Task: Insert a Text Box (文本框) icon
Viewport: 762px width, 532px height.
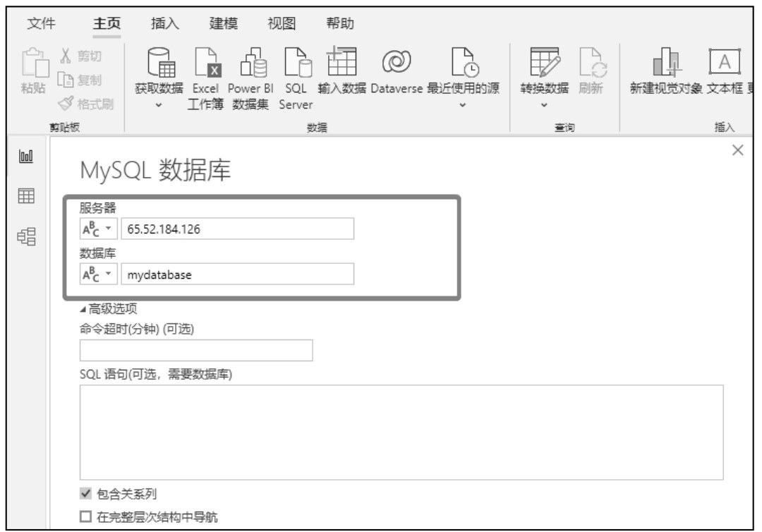Action: [x=724, y=61]
